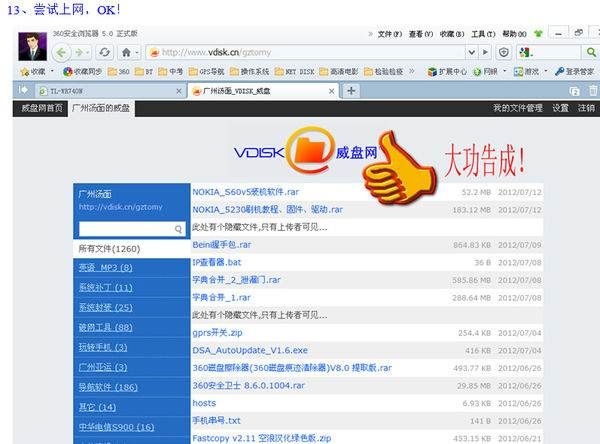Close the 广州汤面_VDISK_威盘 tab
The width and height of the screenshot is (600, 444).
331,91
